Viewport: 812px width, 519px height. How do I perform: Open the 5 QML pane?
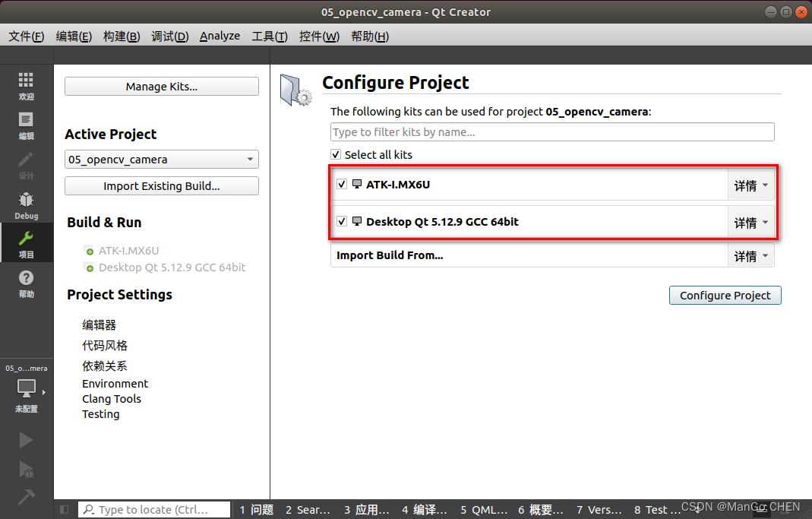pos(484,510)
